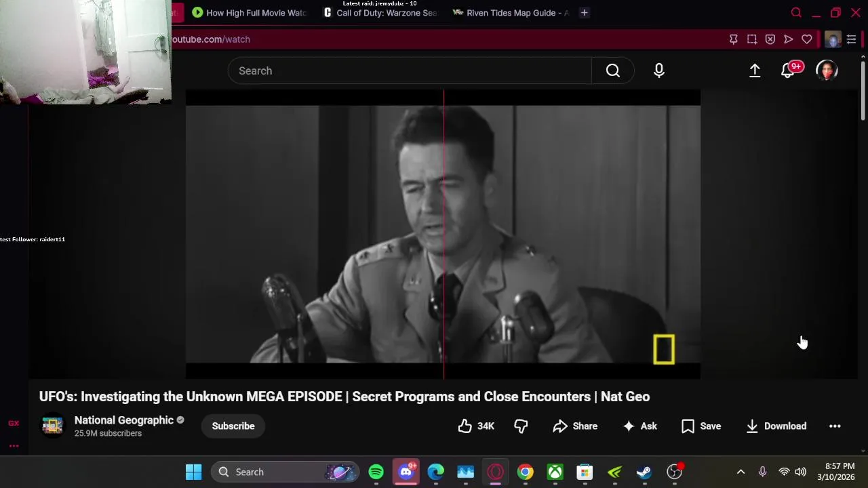Click the page vertical scrollbar
This screenshot has width=868, height=488.
(x=863, y=91)
